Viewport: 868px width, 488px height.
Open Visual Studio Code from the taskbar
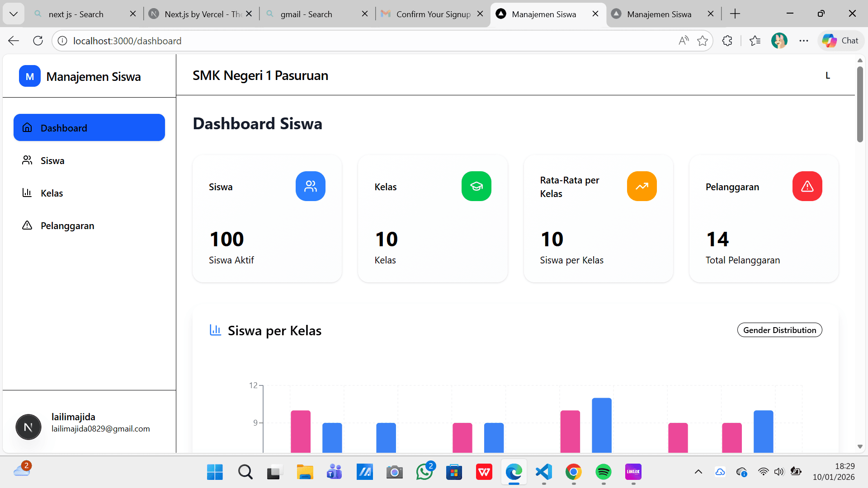[544, 472]
